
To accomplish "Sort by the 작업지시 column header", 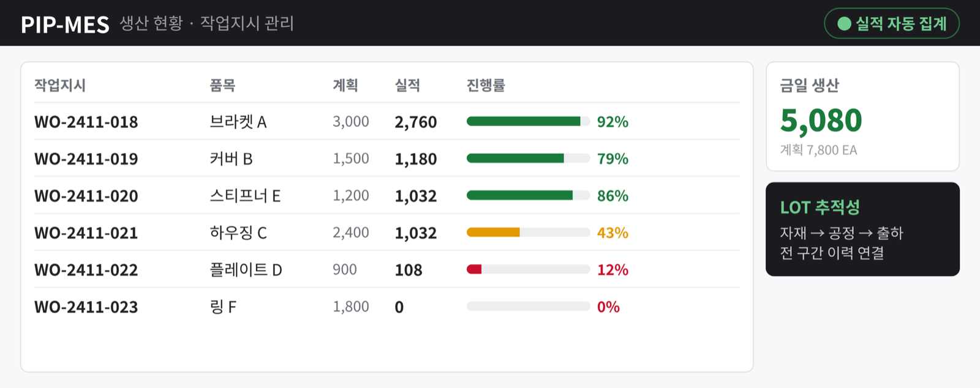I will pos(60,85).
